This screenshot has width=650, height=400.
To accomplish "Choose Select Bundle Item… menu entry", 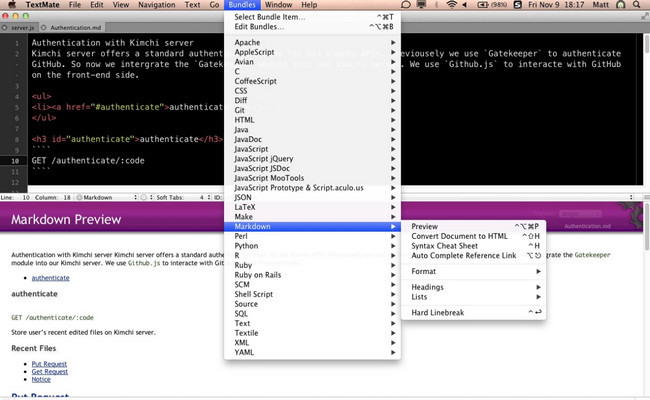I will pyautogui.click(x=272, y=17).
